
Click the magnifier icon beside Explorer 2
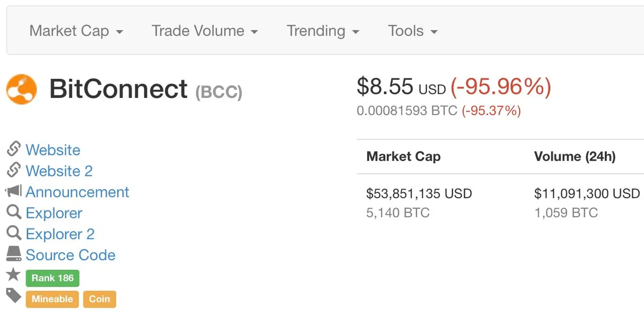[14, 234]
